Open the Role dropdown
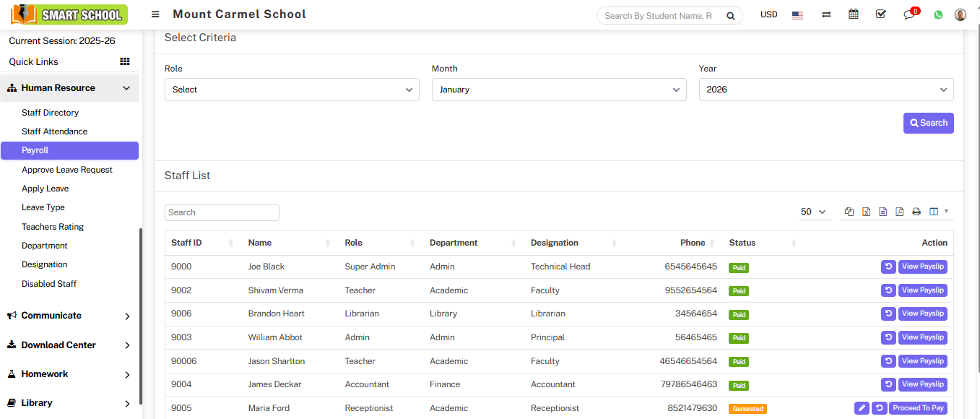The image size is (980, 419). pyautogui.click(x=292, y=90)
